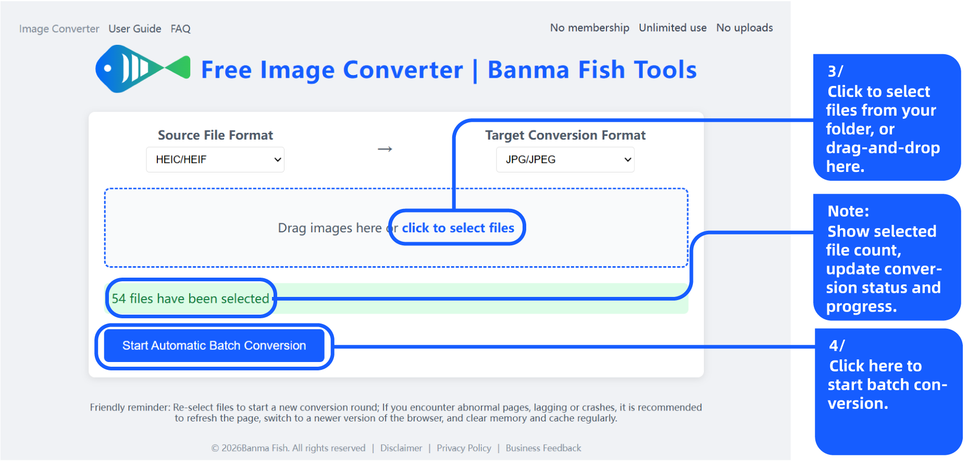Click the Banma Fish logo icon
This screenshot has height=461, width=980.
[143, 69]
